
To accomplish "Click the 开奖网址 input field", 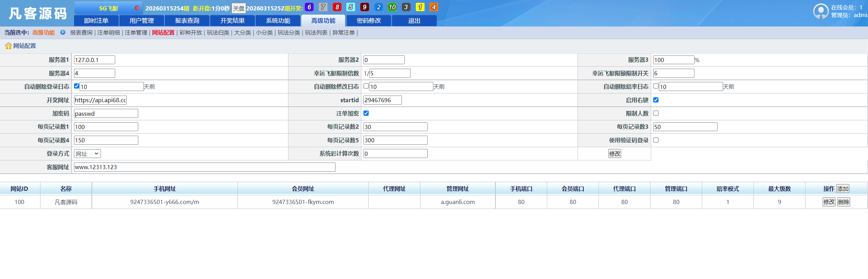I will (101, 100).
